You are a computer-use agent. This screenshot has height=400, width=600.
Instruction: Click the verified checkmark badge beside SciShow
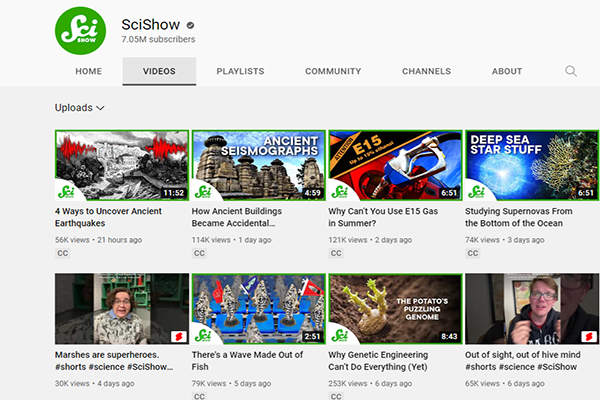pyautogui.click(x=190, y=23)
